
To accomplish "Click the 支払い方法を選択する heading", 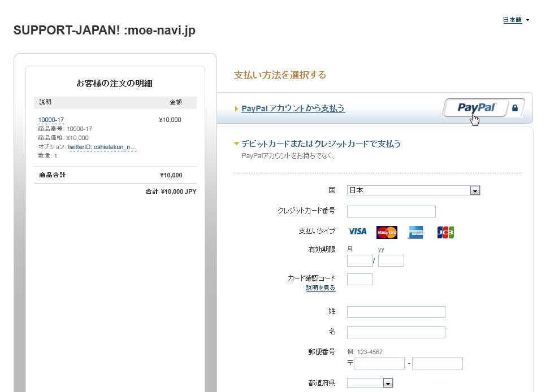I will 280,75.
